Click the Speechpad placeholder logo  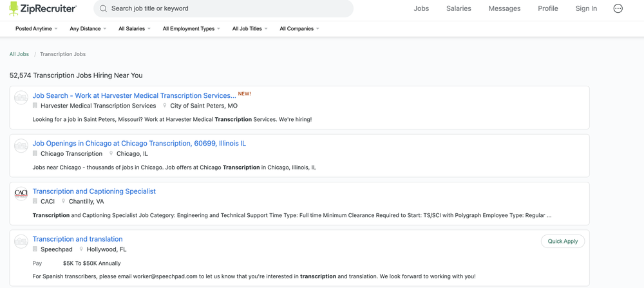point(21,241)
